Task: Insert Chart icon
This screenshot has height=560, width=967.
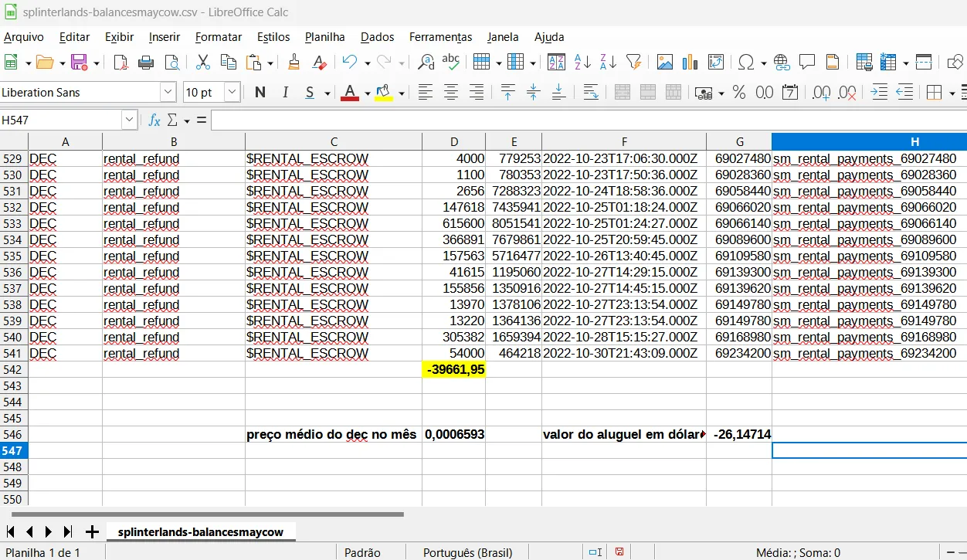Action: click(690, 63)
